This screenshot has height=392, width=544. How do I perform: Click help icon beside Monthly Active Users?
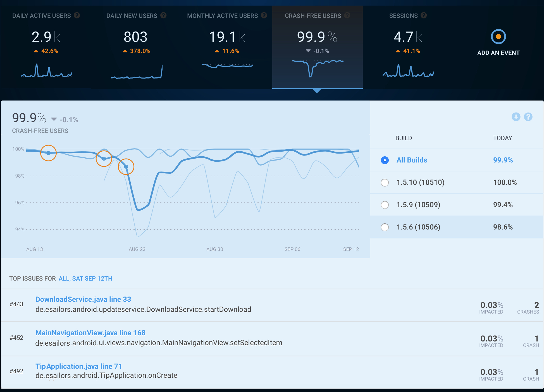click(264, 15)
